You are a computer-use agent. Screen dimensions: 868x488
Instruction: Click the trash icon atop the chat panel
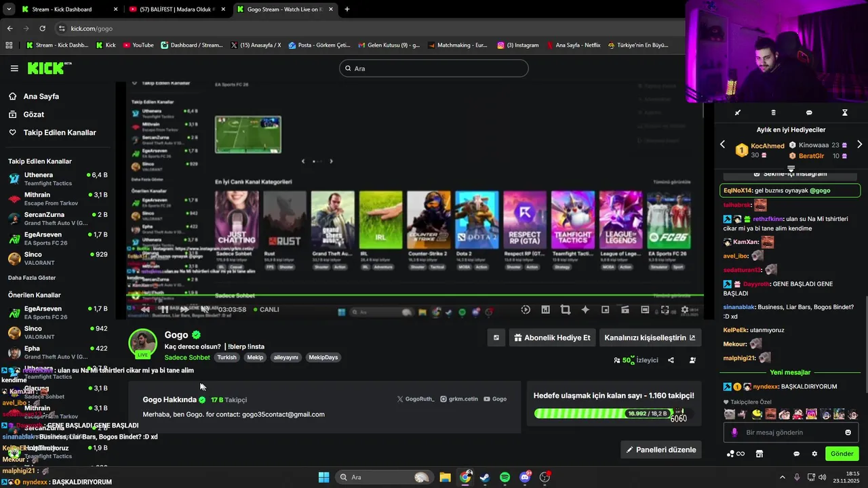point(774,113)
